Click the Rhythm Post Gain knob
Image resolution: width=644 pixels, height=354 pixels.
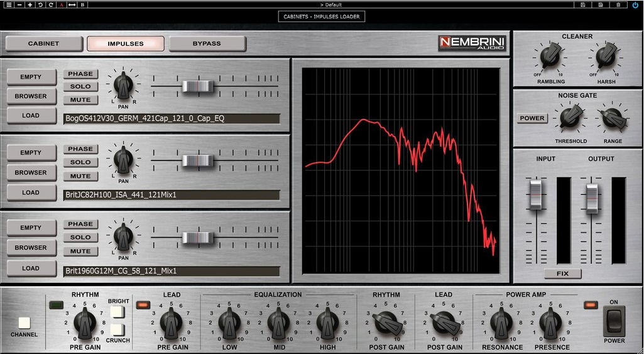pos(386,323)
